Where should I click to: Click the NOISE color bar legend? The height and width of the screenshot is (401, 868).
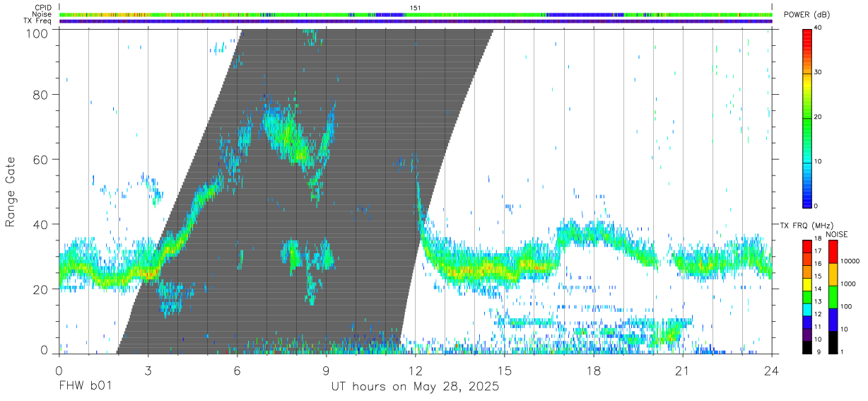pos(833,296)
